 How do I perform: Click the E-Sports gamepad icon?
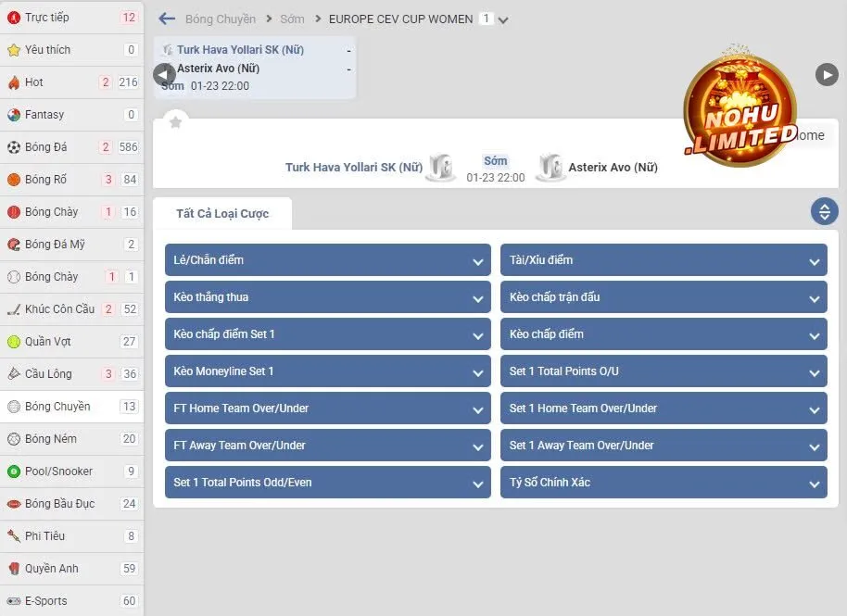(14, 601)
